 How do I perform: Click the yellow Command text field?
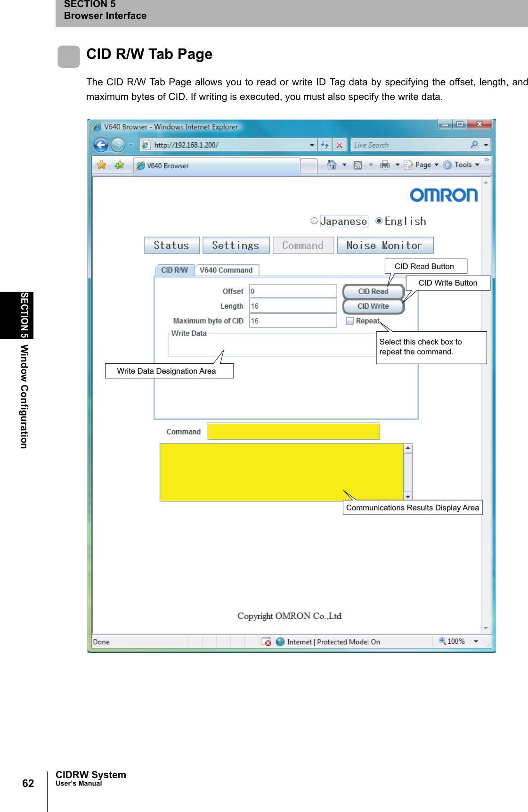click(x=293, y=432)
